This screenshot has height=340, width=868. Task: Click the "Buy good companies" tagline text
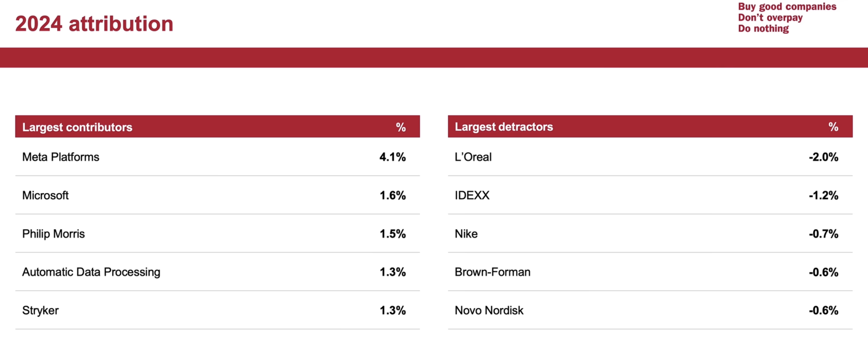pyautogui.click(x=787, y=7)
